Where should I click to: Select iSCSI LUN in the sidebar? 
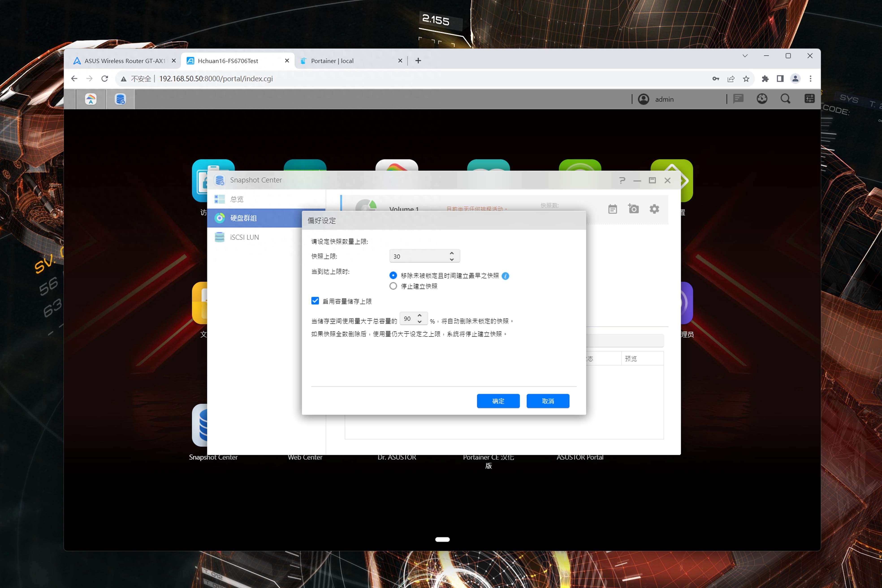click(255, 237)
